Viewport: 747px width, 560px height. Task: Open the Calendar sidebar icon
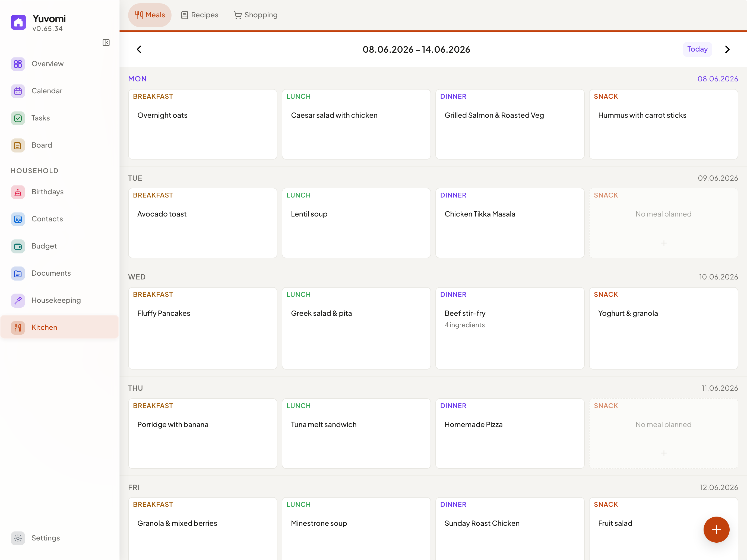click(x=18, y=91)
